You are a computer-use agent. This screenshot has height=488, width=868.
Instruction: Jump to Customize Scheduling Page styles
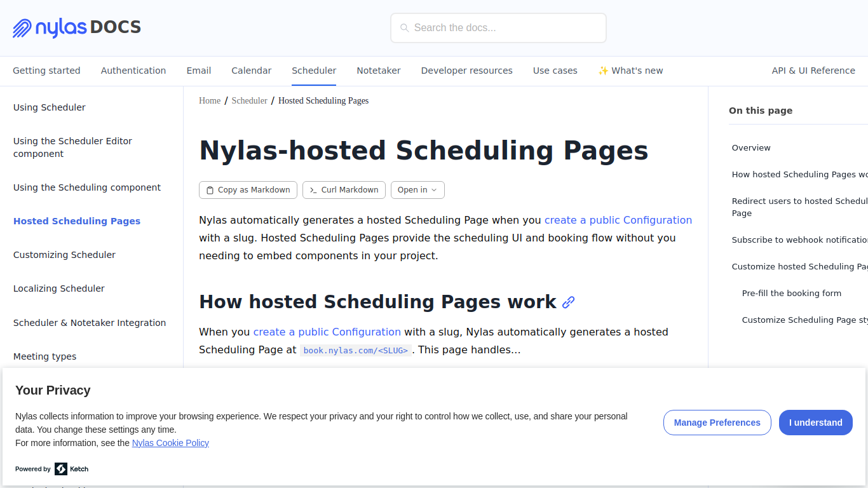804,320
